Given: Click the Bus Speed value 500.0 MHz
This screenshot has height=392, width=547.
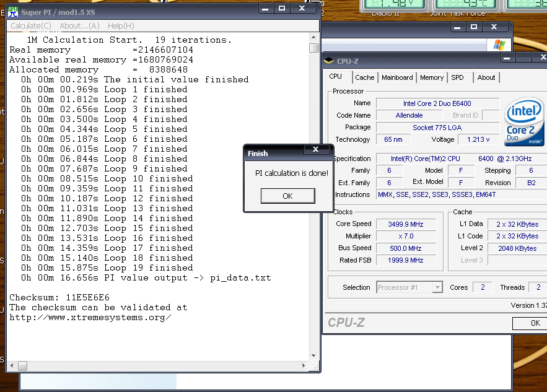Looking at the screenshot, I should click(x=406, y=248).
